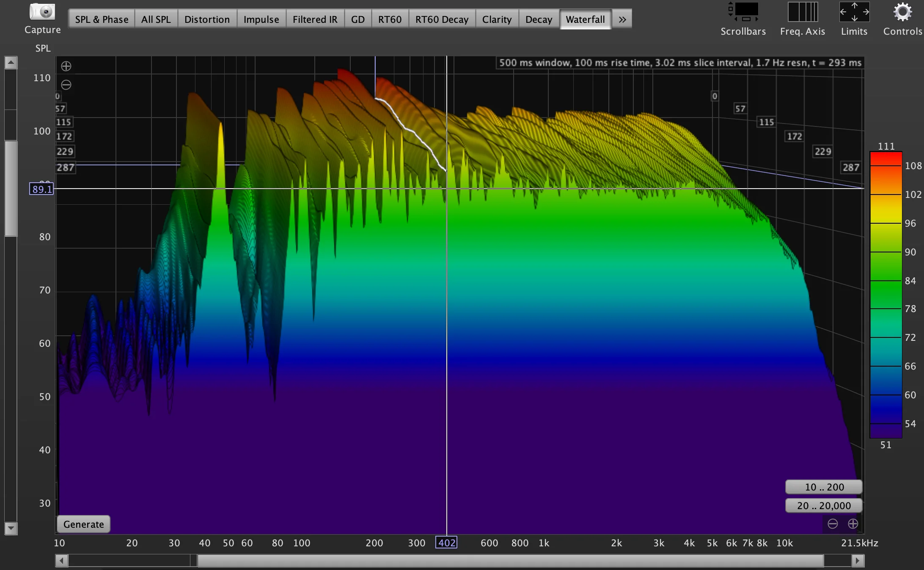Open the RT60 tab

tap(390, 19)
